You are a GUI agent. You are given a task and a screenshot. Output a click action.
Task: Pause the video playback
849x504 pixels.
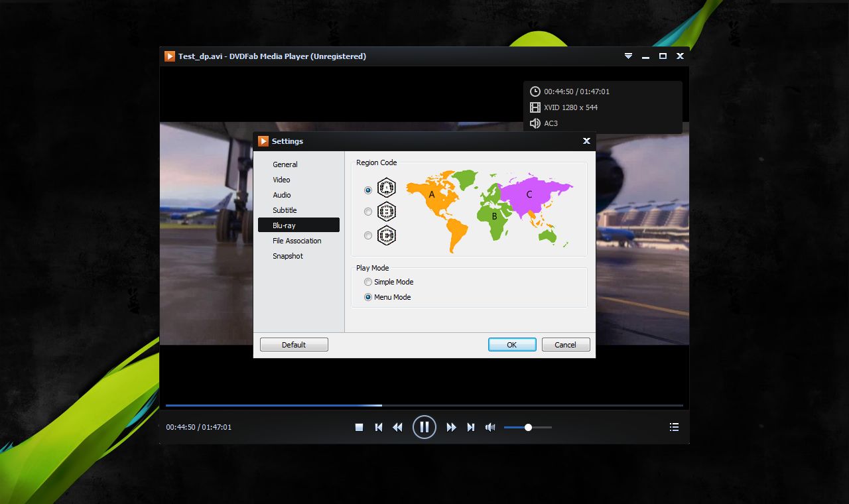pyautogui.click(x=424, y=427)
